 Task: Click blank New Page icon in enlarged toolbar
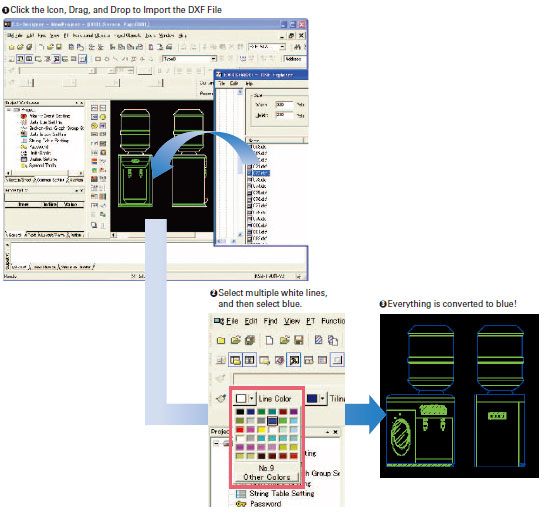coord(269,340)
